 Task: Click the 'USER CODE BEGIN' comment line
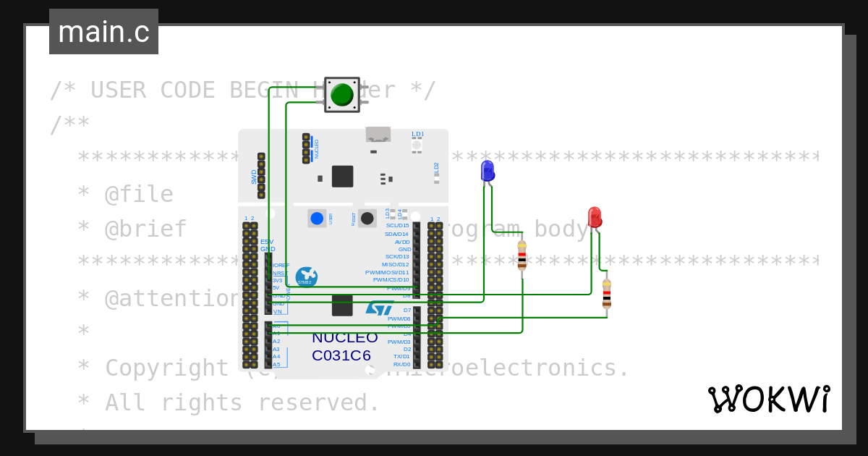[x=242, y=90]
